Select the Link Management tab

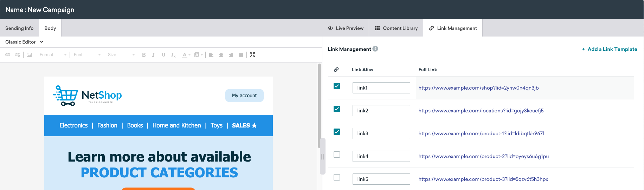[453, 28]
